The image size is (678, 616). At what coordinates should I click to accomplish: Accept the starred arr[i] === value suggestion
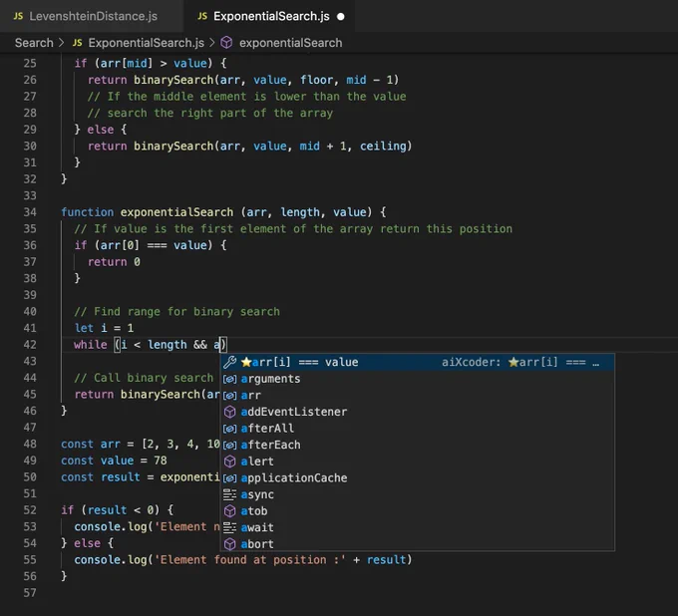[x=417, y=362]
